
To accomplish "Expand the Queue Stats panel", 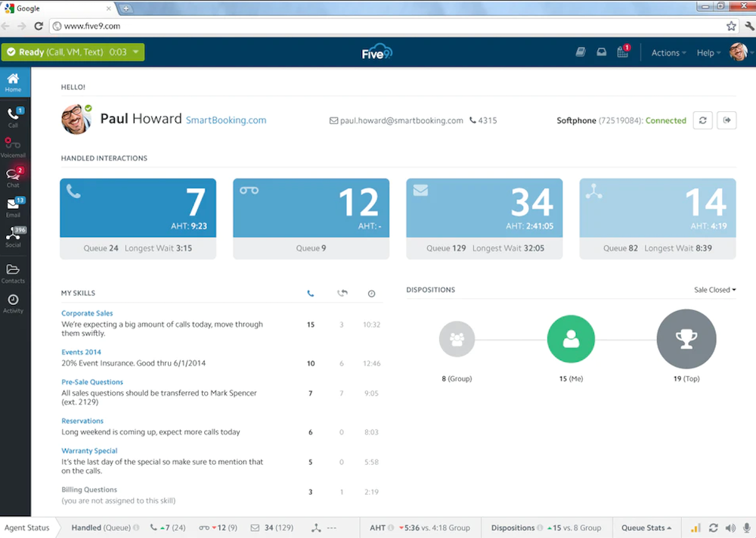I will pyautogui.click(x=646, y=527).
